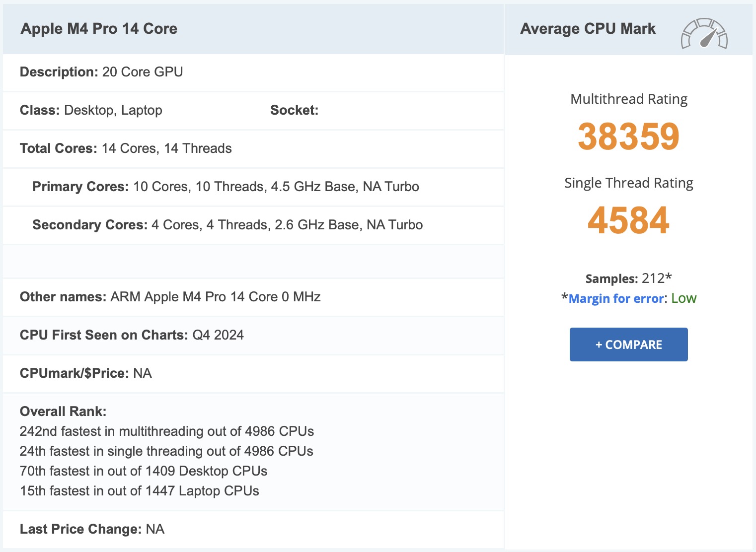Viewport: 756px width, 552px height.
Task: Select the 242nd fastest multithreading rank line
Action: 166,431
